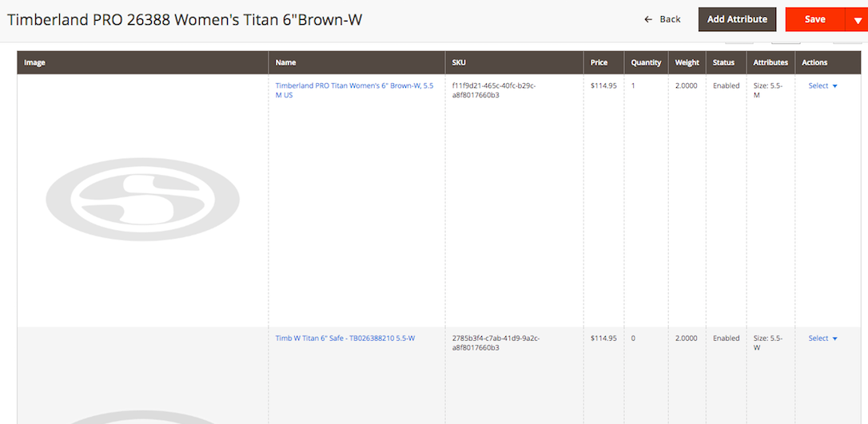Click the Attributes column header
Image resolution: width=868 pixels, height=424 pixels.
point(770,62)
